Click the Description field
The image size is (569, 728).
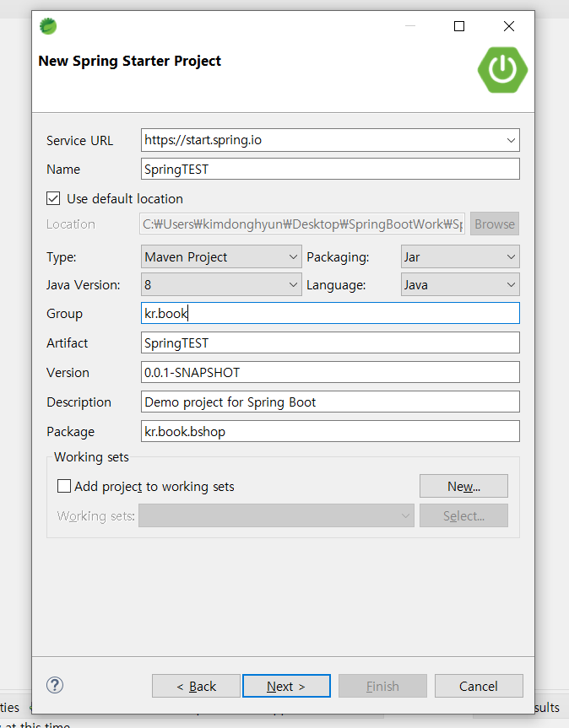tap(330, 402)
